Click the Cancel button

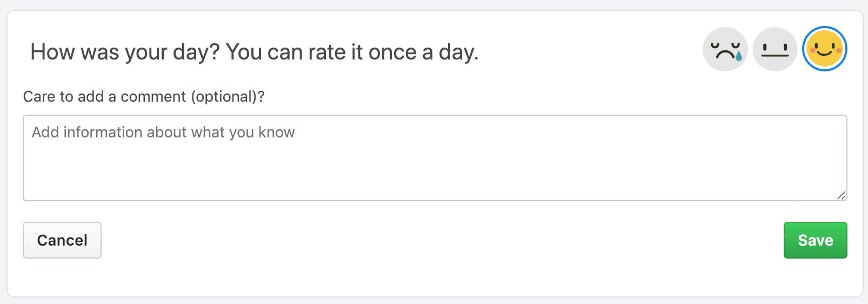(62, 240)
